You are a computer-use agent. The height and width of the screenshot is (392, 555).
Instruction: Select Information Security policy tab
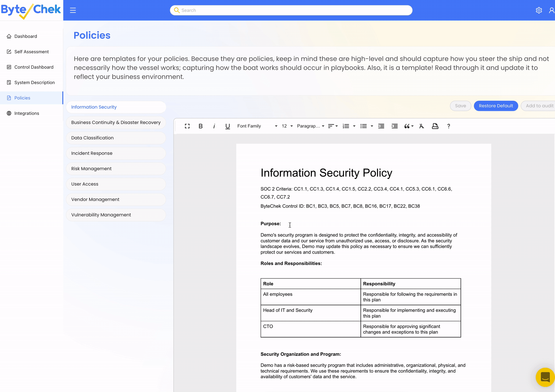pyautogui.click(x=116, y=107)
